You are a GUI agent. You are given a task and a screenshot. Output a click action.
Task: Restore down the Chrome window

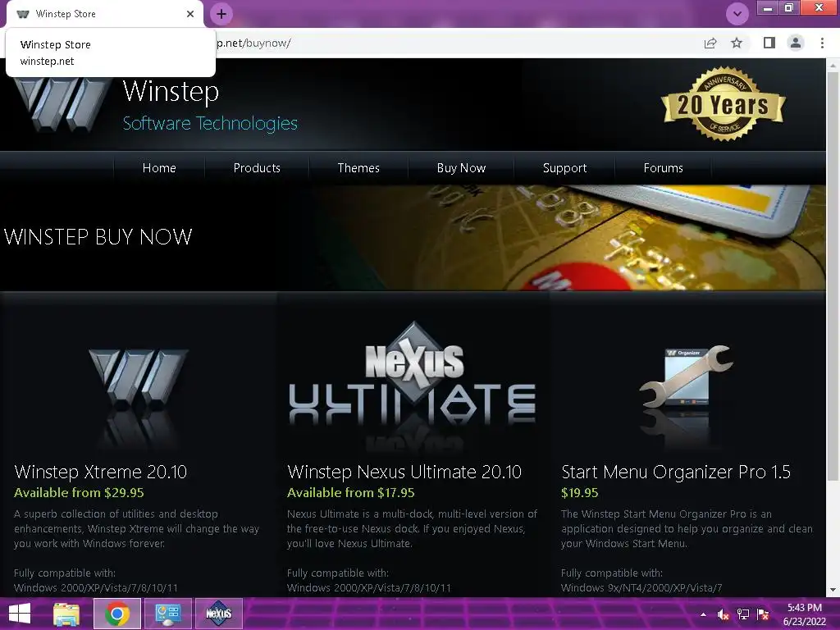(x=788, y=7)
